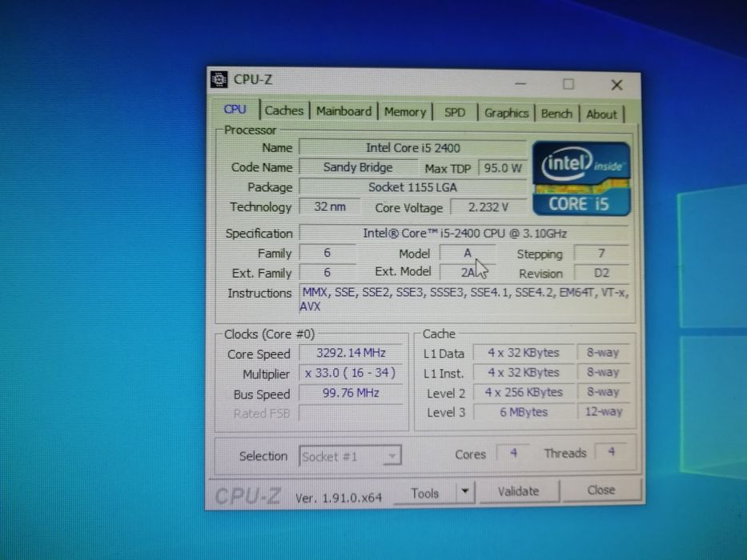Click the L1 Inst. value 4 x 32 KBytes

(x=524, y=372)
